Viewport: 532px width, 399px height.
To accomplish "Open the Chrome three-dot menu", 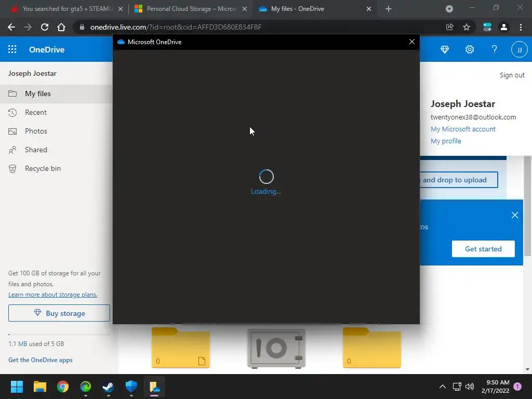I will (x=521, y=27).
